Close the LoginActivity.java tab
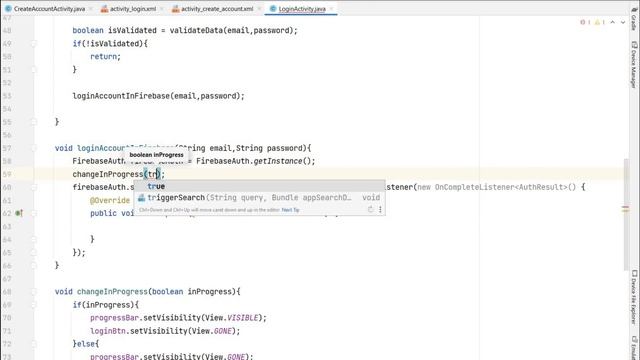The width and height of the screenshot is (640, 360). point(331,9)
